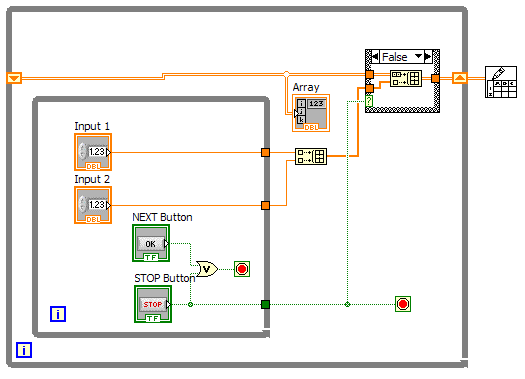Click the STOP Button boolean terminal
The width and height of the screenshot is (525, 379).
click(153, 304)
